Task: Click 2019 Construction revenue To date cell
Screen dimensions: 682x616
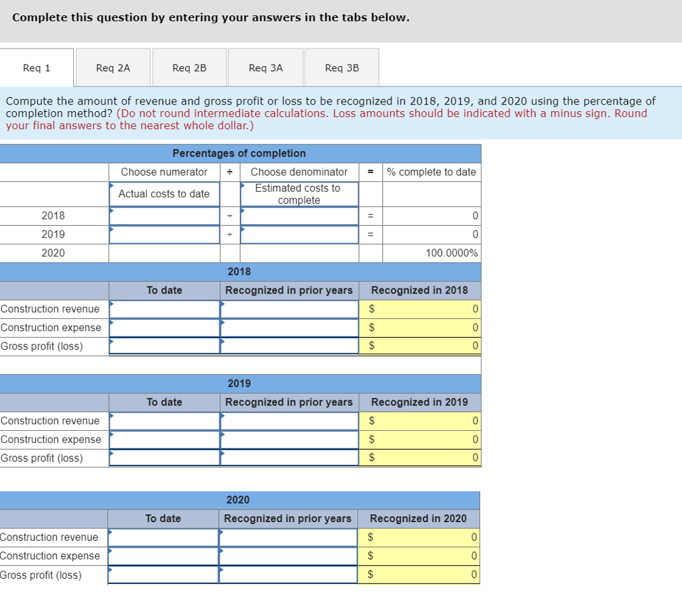Action: click(165, 421)
